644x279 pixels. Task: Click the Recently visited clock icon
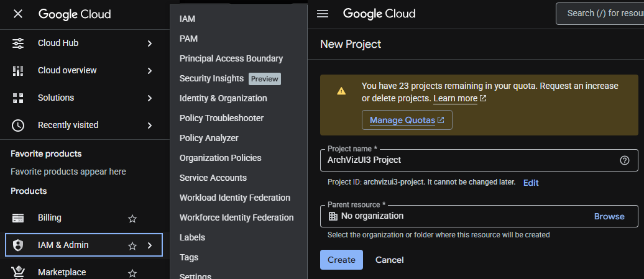coord(18,125)
